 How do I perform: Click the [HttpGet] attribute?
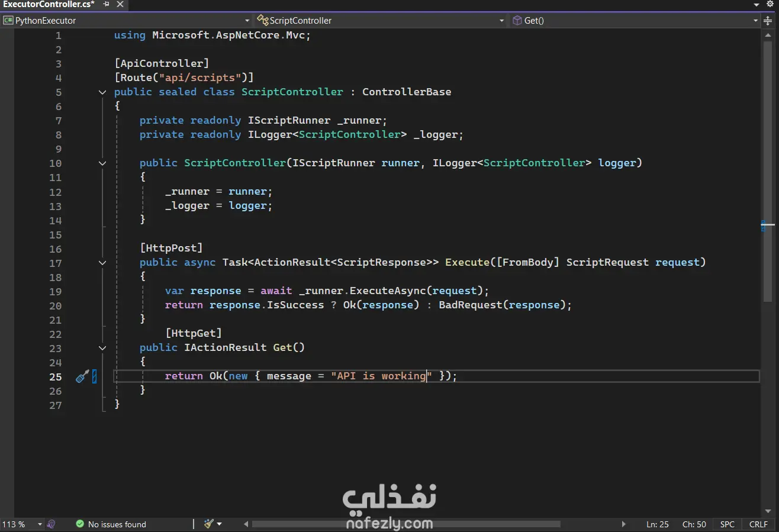pyautogui.click(x=194, y=333)
